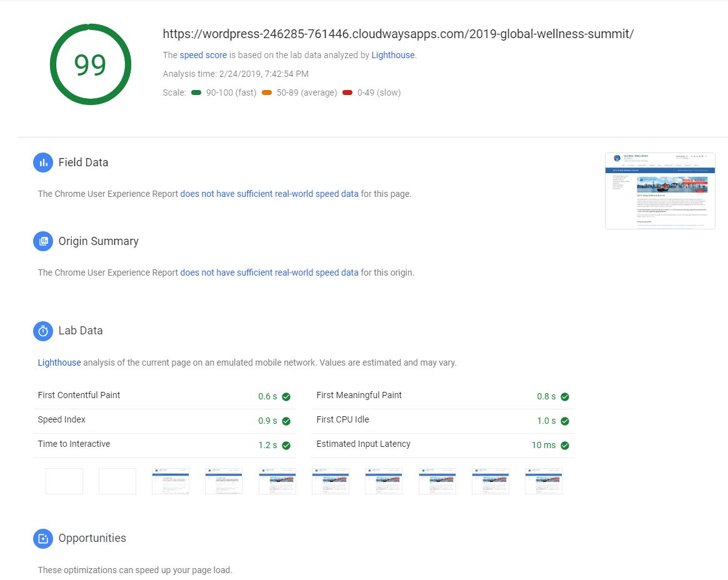Click the Lab Data stopwatch icon
The image size is (728, 580).
pyautogui.click(x=43, y=331)
